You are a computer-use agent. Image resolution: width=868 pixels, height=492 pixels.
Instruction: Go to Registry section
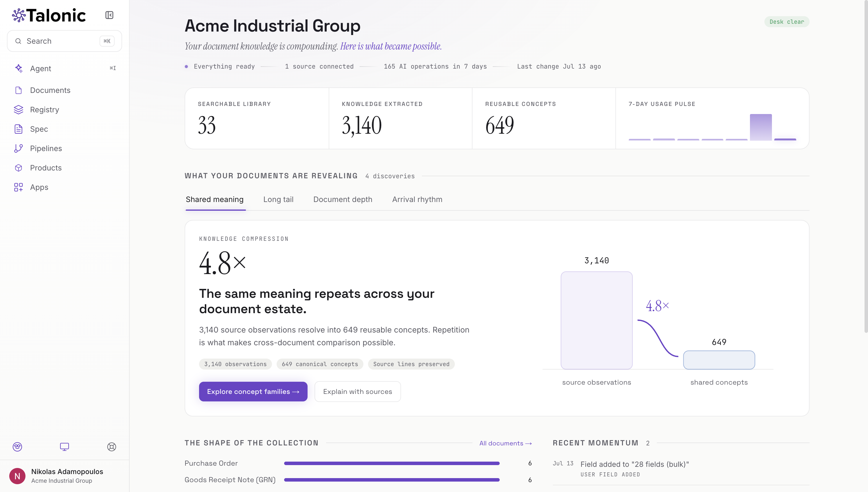65,109
